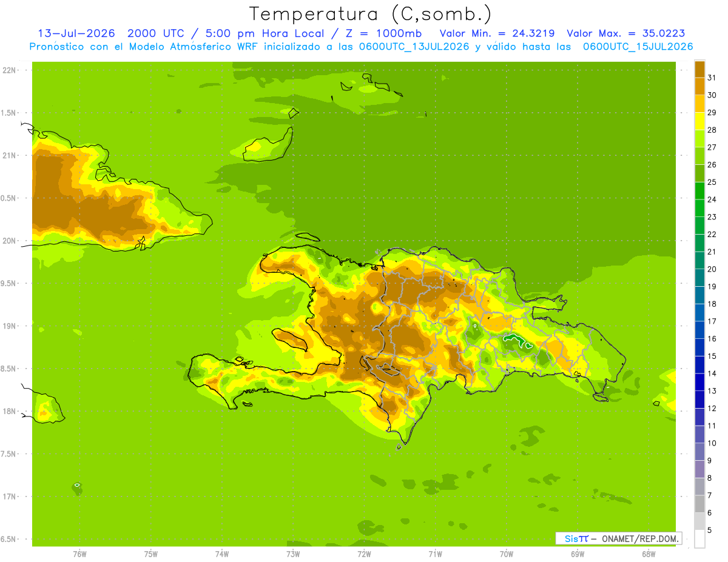Click the '24' colorbar label
Viewport: 728px width, 562px height.
[712, 199]
